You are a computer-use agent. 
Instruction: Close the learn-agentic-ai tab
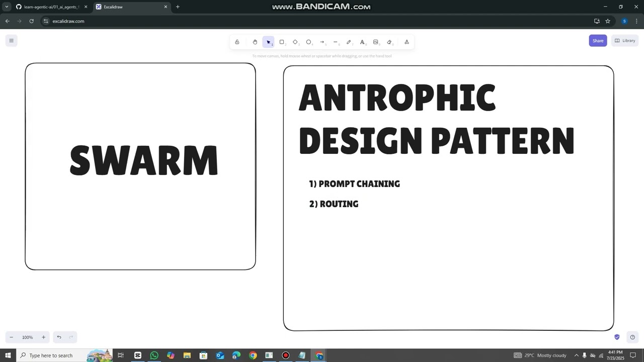(x=86, y=7)
